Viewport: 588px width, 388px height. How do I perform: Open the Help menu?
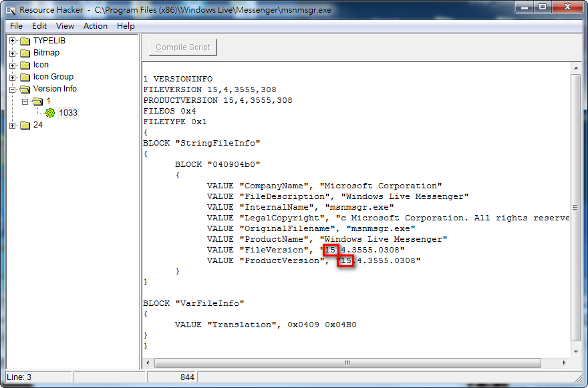click(x=126, y=26)
